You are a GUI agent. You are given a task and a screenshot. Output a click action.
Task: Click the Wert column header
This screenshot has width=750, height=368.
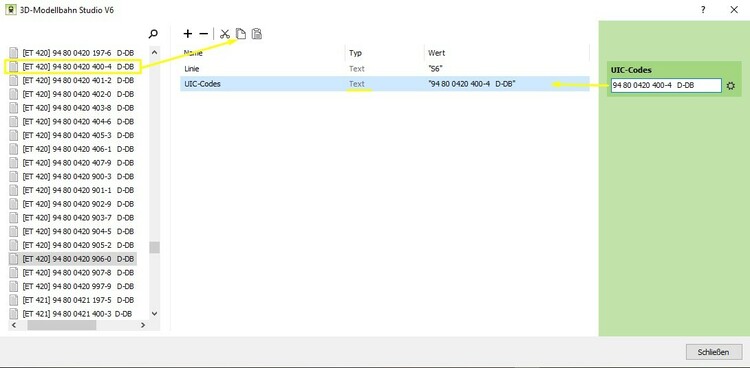click(x=437, y=53)
